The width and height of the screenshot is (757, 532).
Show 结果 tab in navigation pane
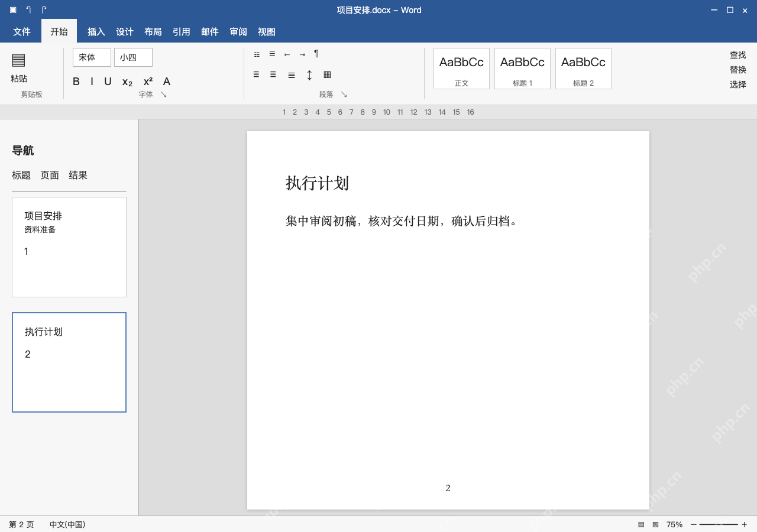click(78, 175)
